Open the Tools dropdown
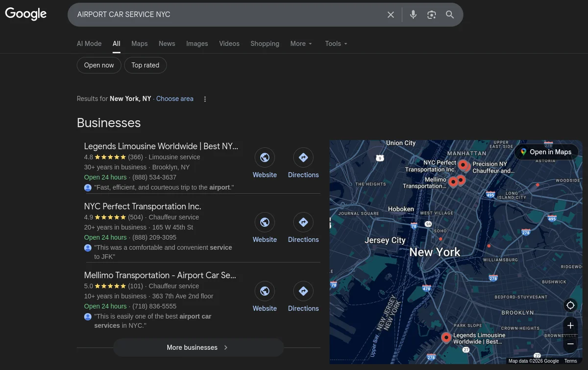588x370 pixels. coord(336,44)
